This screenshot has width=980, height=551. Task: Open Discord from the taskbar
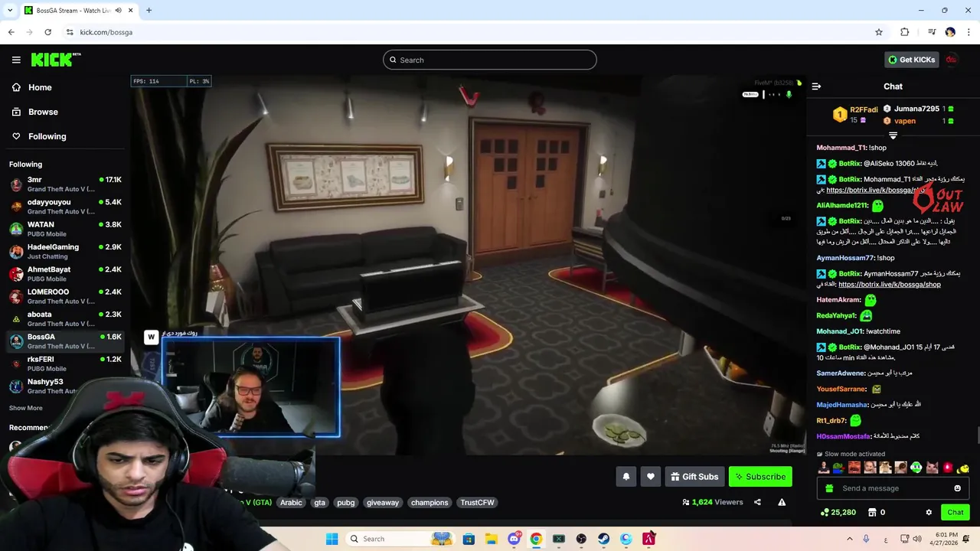click(x=514, y=539)
